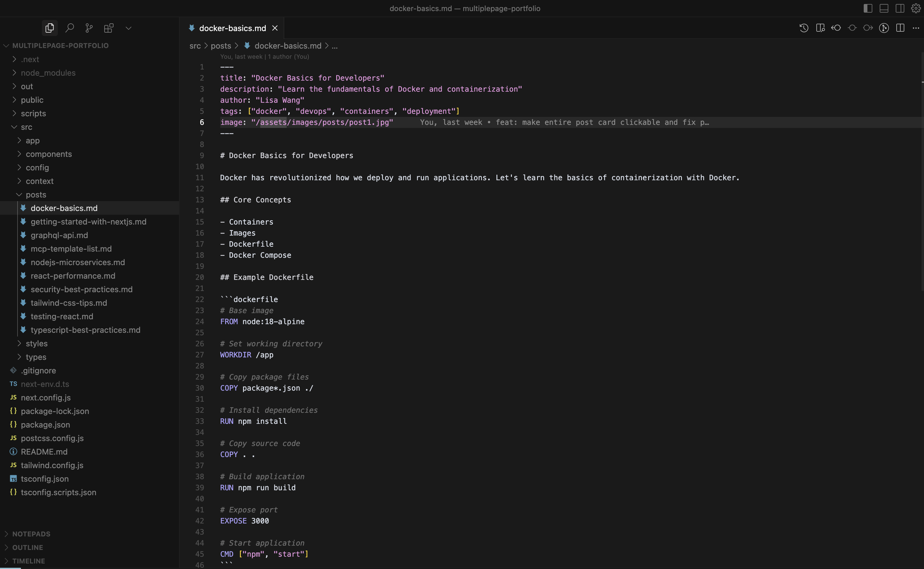
Task: Show more activity bar views chevron
Action: tap(128, 28)
